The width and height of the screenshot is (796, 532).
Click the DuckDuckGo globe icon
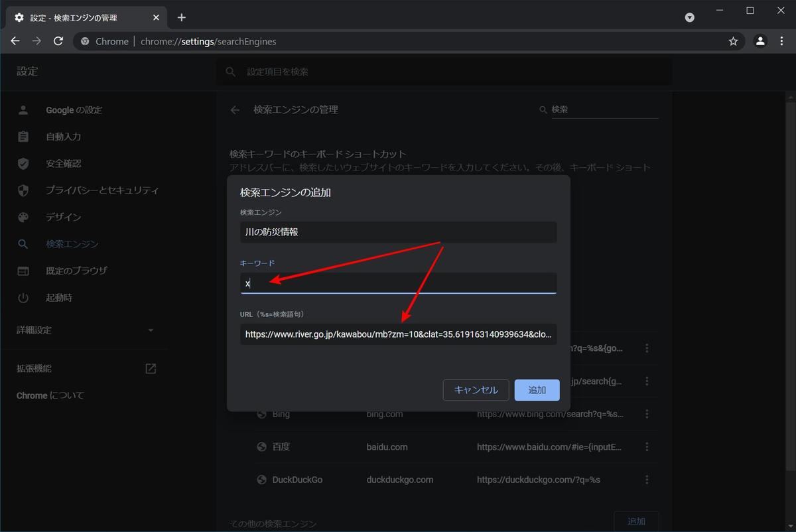tap(262, 480)
